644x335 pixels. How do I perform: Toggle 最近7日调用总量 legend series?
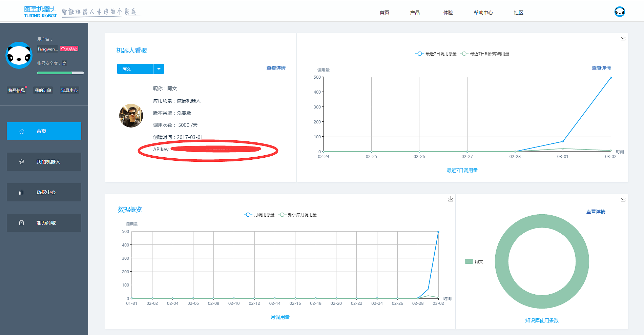coord(436,54)
